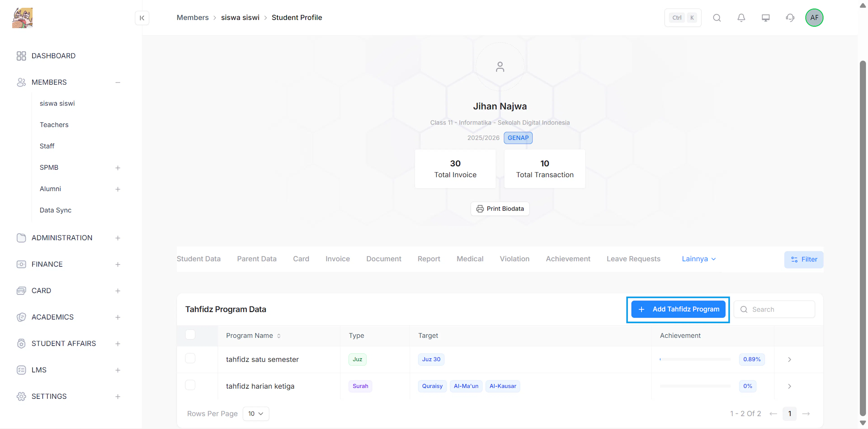Expand the ADMINISTRATION section

pyautogui.click(x=118, y=238)
